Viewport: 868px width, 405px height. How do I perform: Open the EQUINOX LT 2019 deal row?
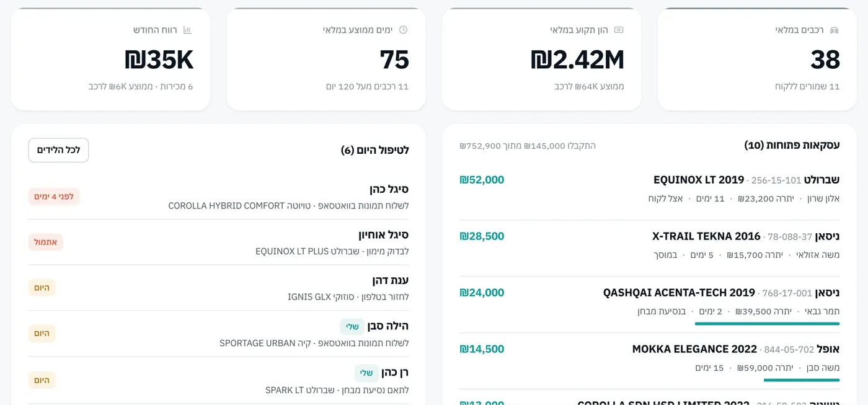coord(649,189)
